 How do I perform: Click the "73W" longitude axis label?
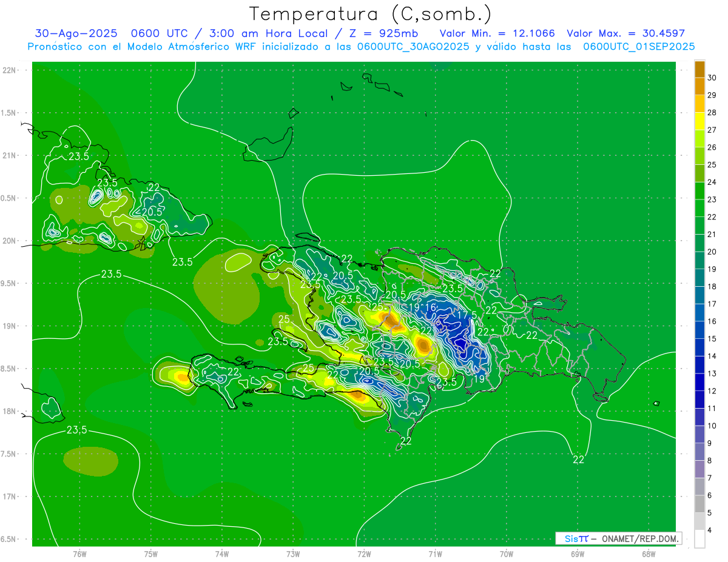point(293,554)
